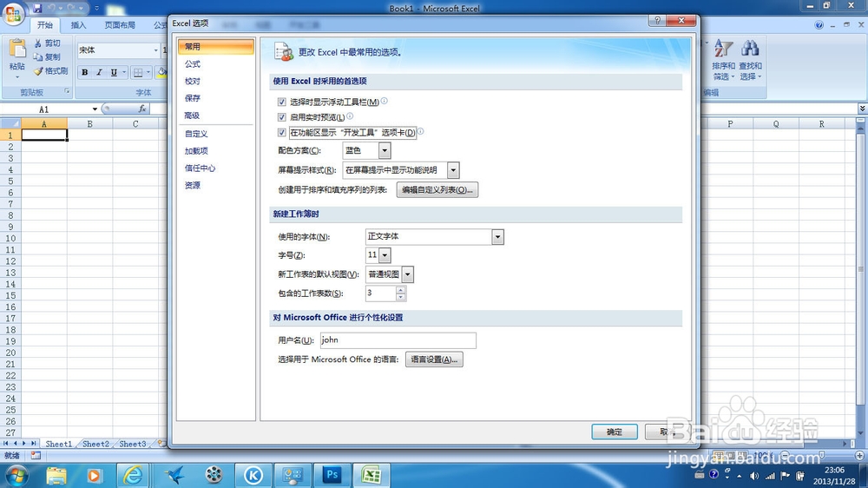868x488 pixels.
Task: Click the Internet Explorer taskbar icon
Action: 133,475
